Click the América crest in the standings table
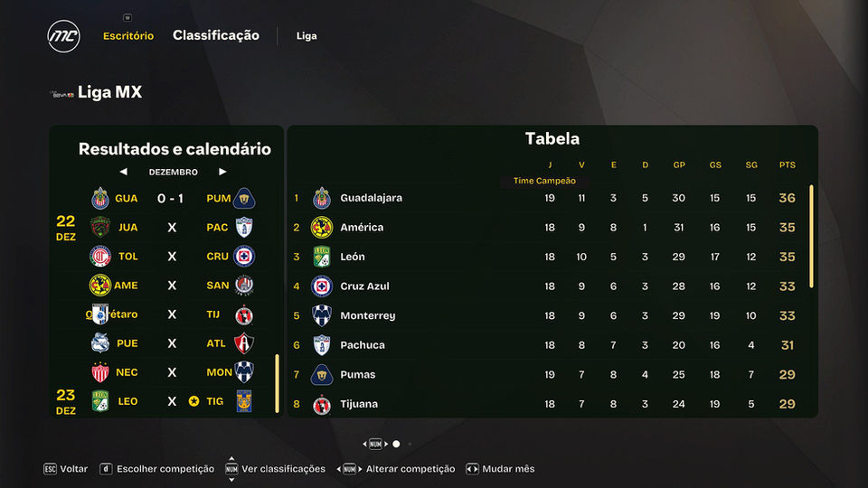The width and height of the screenshot is (868, 488). [x=322, y=228]
